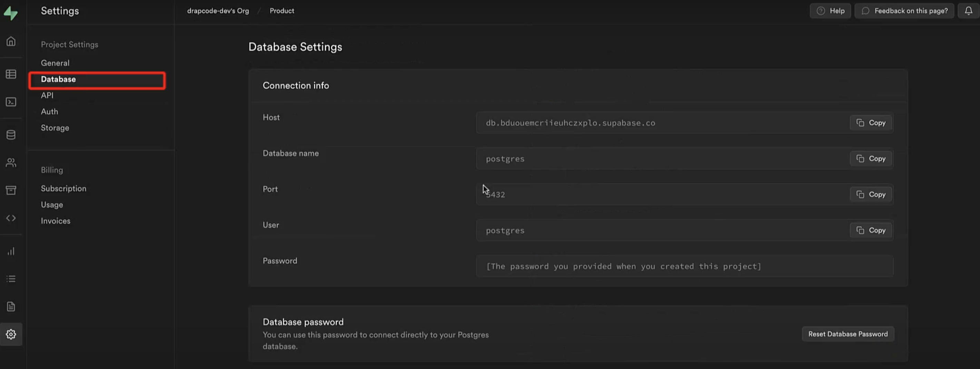The width and height of the screenshot is (980, 369).
Task: Click the notifications bell icon
Action: 968,11
